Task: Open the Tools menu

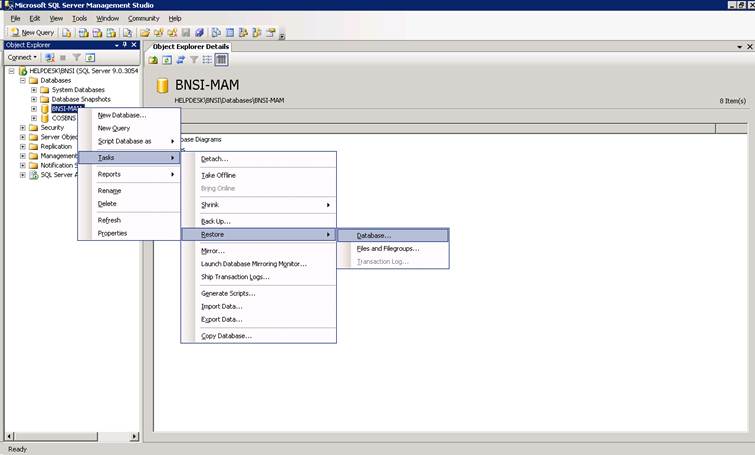Action: tap(79, 18)
